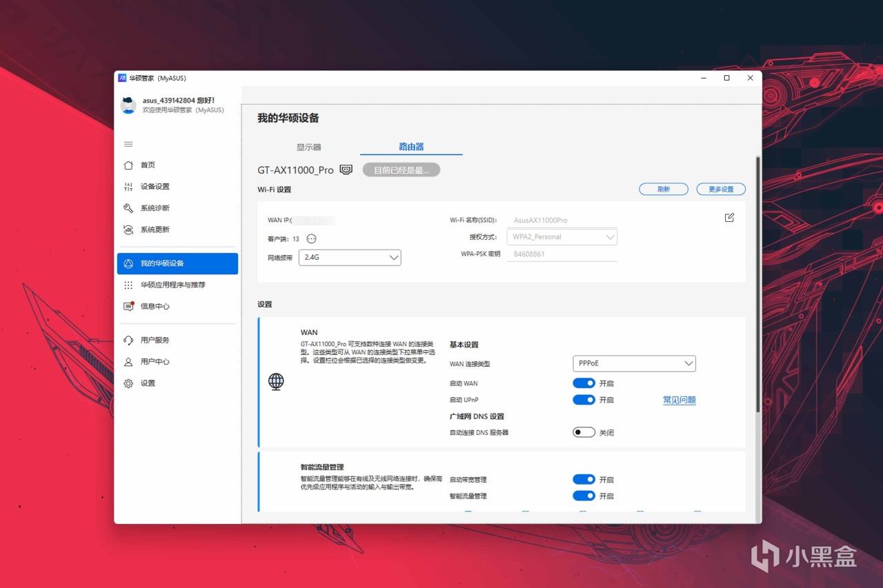Click the GT-AX11000_Pro device name

point(296,170)
